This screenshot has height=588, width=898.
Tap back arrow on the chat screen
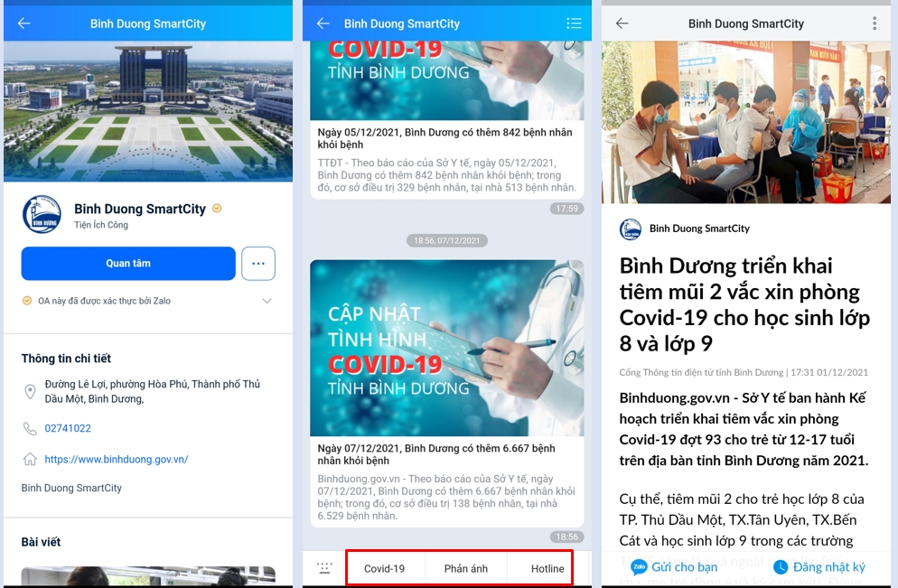(323, 23)
